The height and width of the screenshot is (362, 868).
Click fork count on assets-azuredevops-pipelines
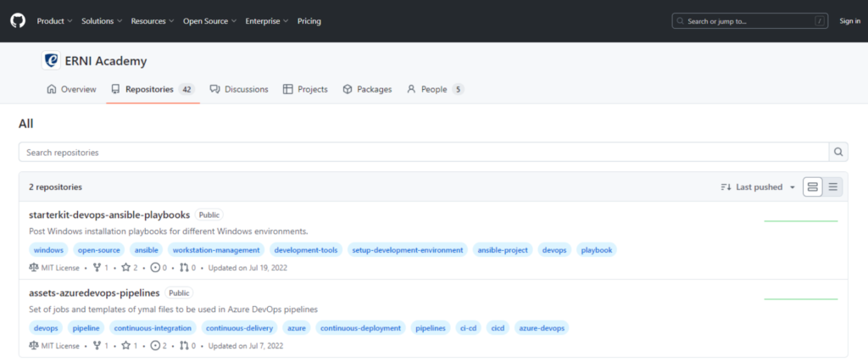click(102, 346)
